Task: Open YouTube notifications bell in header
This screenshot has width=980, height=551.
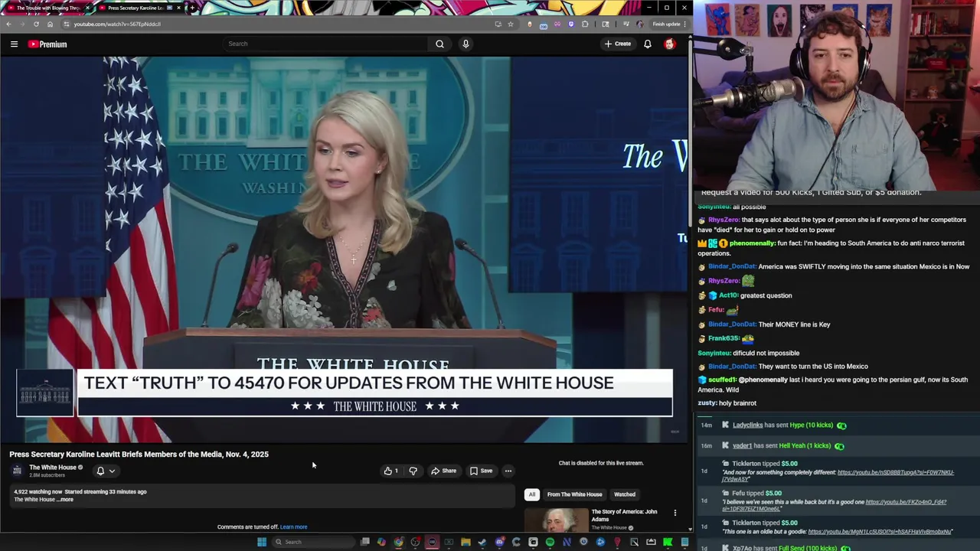Action: click(x=648, y=44)
